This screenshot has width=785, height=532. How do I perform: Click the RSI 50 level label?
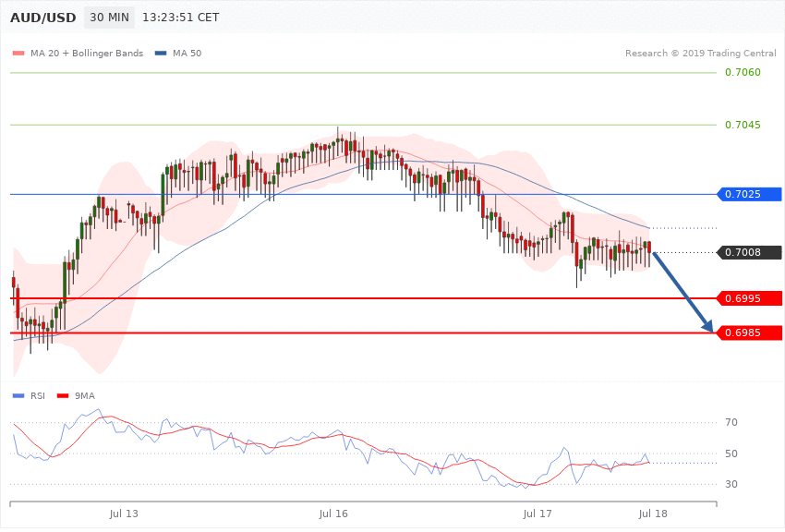click(x=731, y=453)
